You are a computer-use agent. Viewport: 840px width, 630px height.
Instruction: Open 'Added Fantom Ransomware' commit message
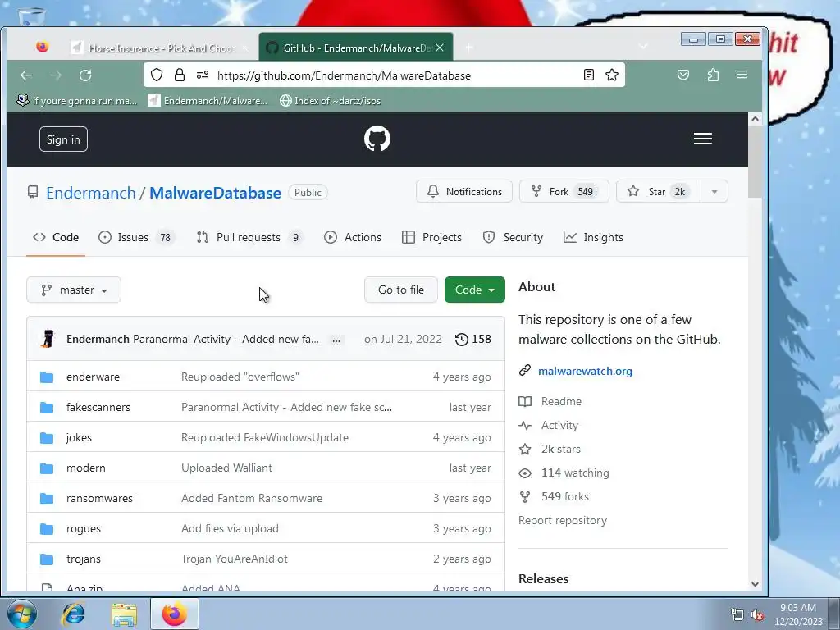252,498
